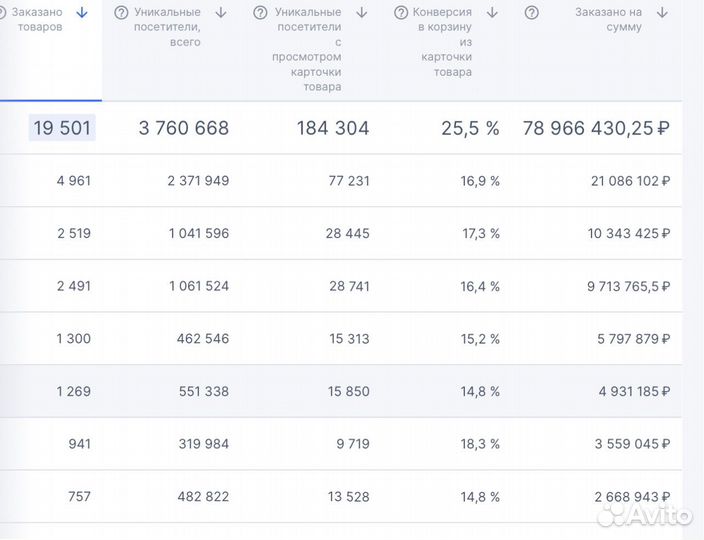Image resolution: width=704 pixels, height=540 pixels.
Task: Click help icon beside "Уникальные посетители, всего"
Action: pos(121,13)
